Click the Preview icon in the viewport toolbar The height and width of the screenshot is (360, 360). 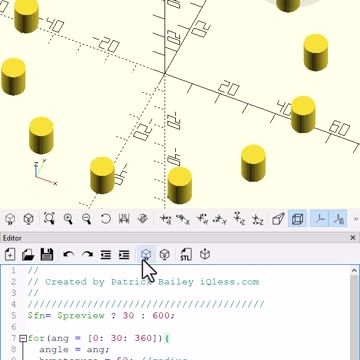pos(10,219)
